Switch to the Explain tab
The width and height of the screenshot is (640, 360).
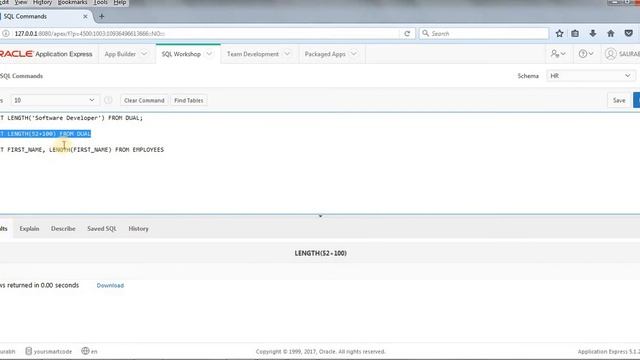point(29,229)
